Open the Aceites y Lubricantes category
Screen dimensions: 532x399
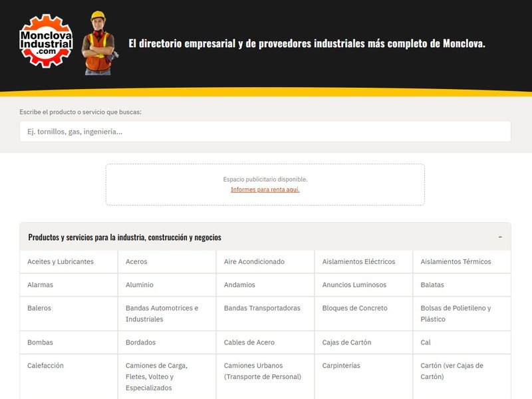(x=61, y=261)
